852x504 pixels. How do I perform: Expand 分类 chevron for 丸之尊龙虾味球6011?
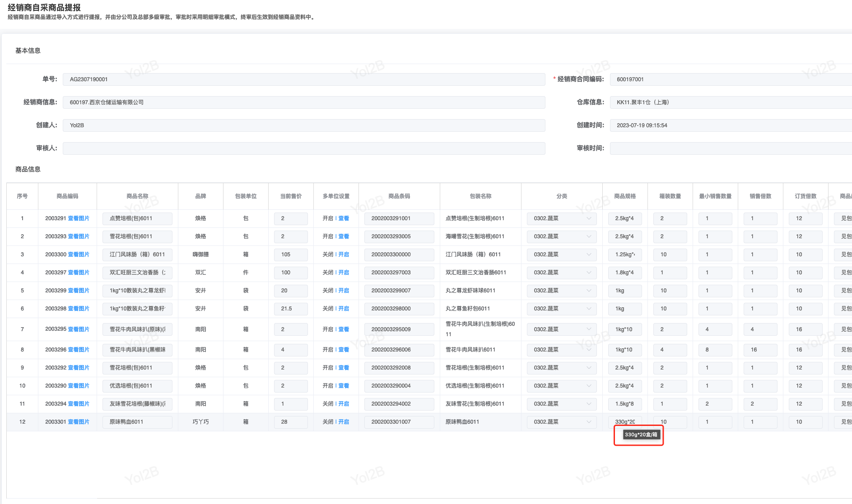(589, 291)
